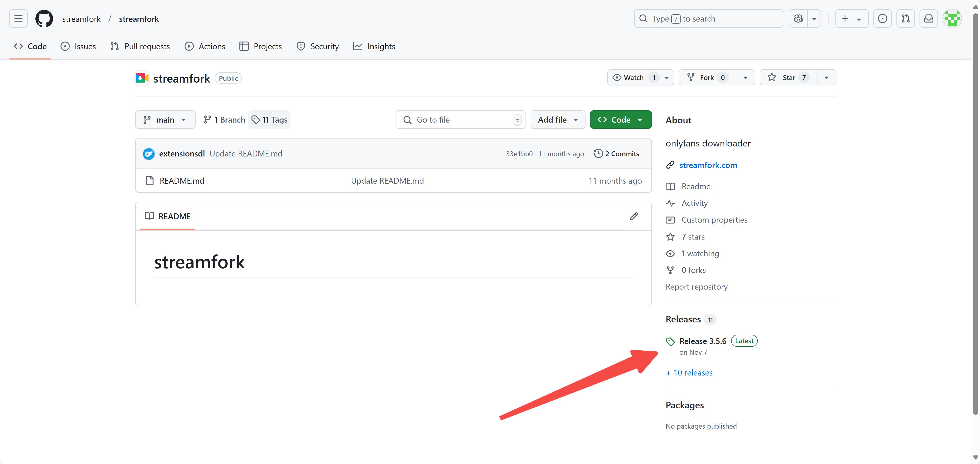
Task: Open Release 3.5.6 link
Action: click(703, 341)
